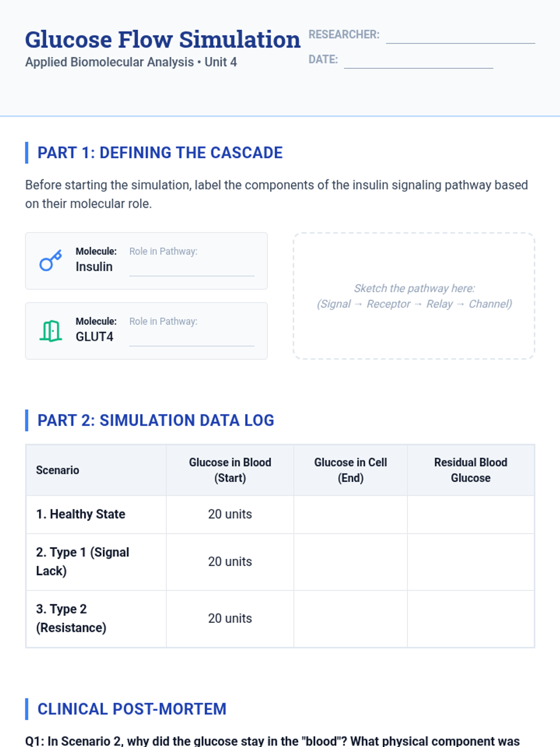560x747 pixels.
Task: Click the Part 2: Simulation Data Log heading
Action: tap(156, 420)
